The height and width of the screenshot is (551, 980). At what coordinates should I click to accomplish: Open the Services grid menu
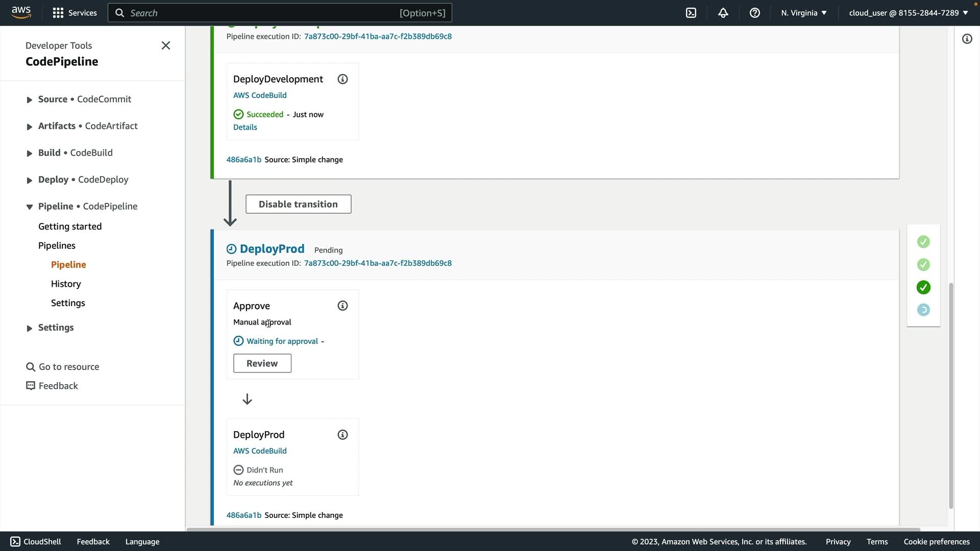(75, 13)
